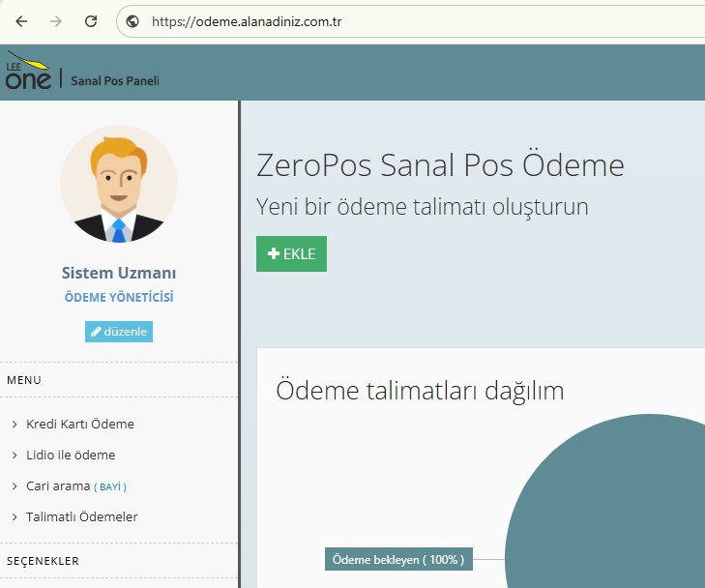Click the Sistem Uzmanı avatar picture

coord(118,184)
